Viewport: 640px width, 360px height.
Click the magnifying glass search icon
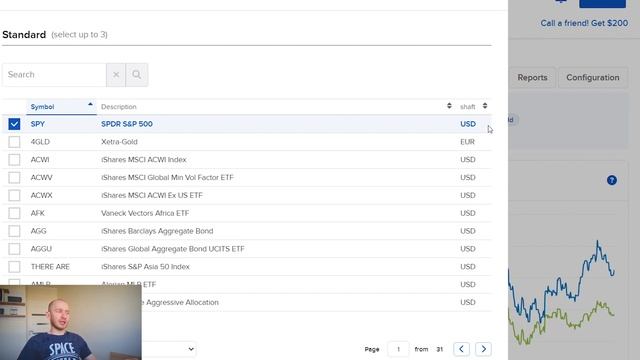point(137,75)
